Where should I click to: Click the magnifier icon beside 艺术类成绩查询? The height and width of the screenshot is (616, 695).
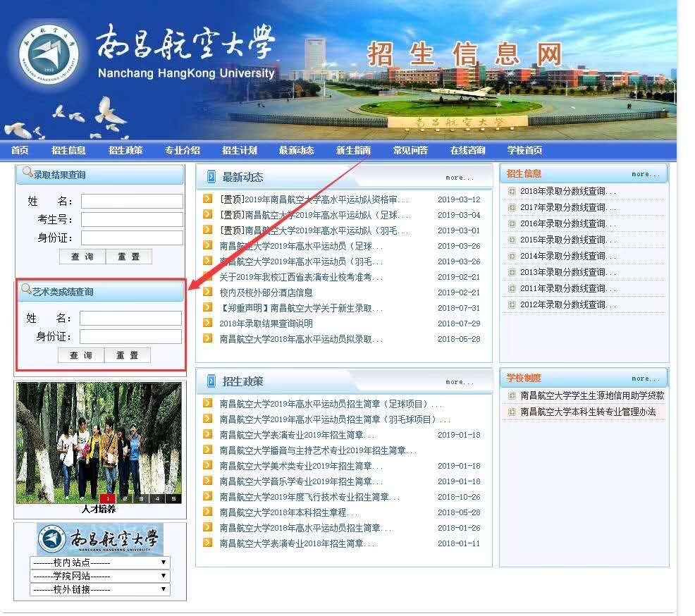26,289
